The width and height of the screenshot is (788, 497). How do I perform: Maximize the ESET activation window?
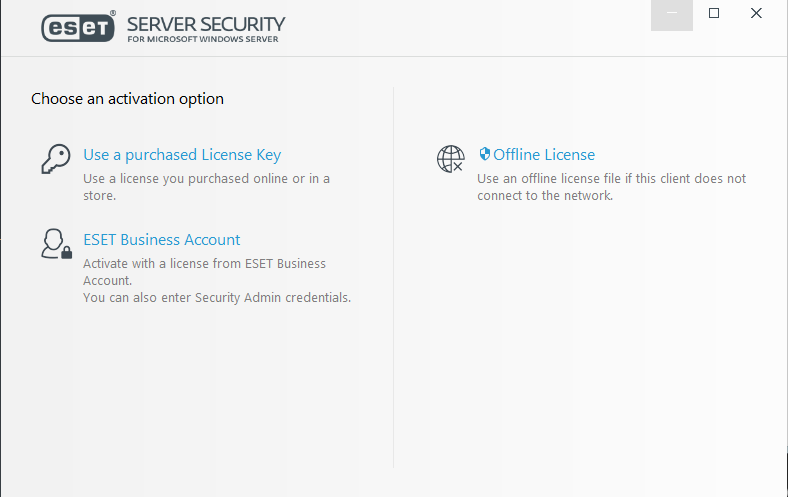coord(714,14)
